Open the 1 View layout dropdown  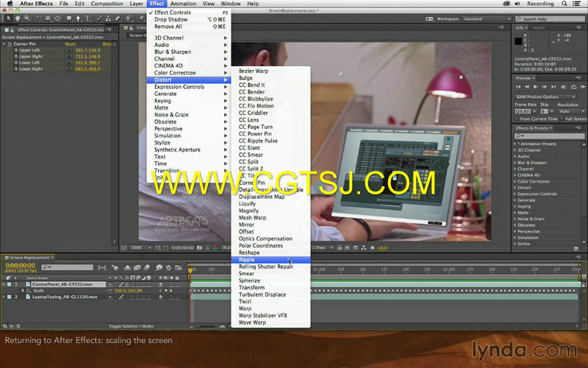pyautogui.click(x=323, y=248)
